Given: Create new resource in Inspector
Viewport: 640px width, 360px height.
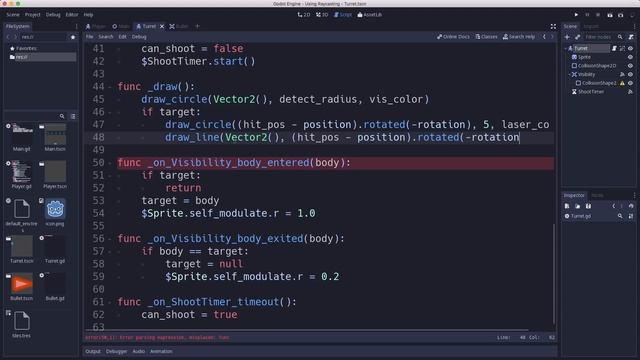Looking at the screenshot, I should [x=567, y=206].
